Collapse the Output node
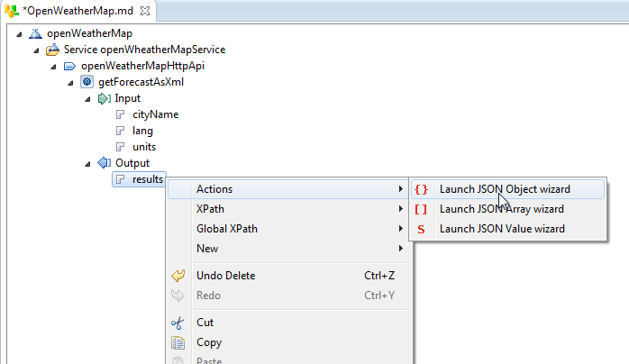The height and width of the screenshot is (364, 629). 87,164
